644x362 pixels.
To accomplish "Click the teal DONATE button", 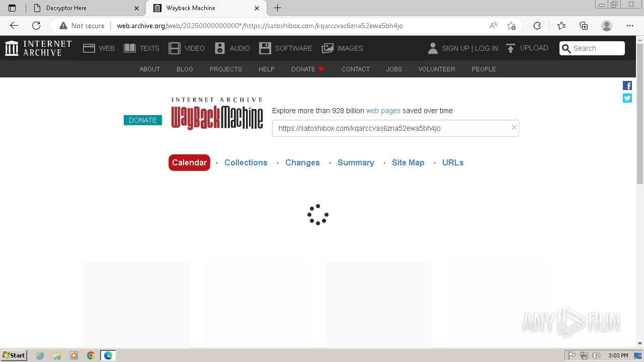I will (143, 120).
